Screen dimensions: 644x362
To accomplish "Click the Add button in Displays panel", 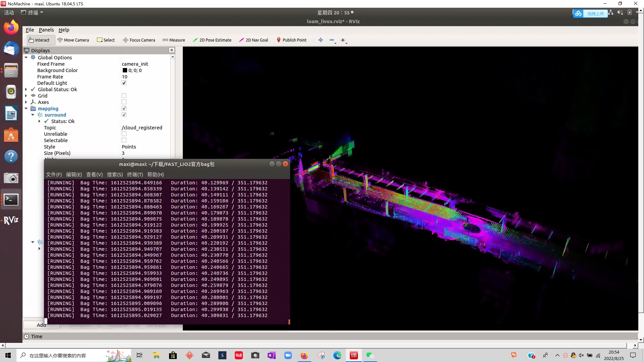I will coord(41,325).
